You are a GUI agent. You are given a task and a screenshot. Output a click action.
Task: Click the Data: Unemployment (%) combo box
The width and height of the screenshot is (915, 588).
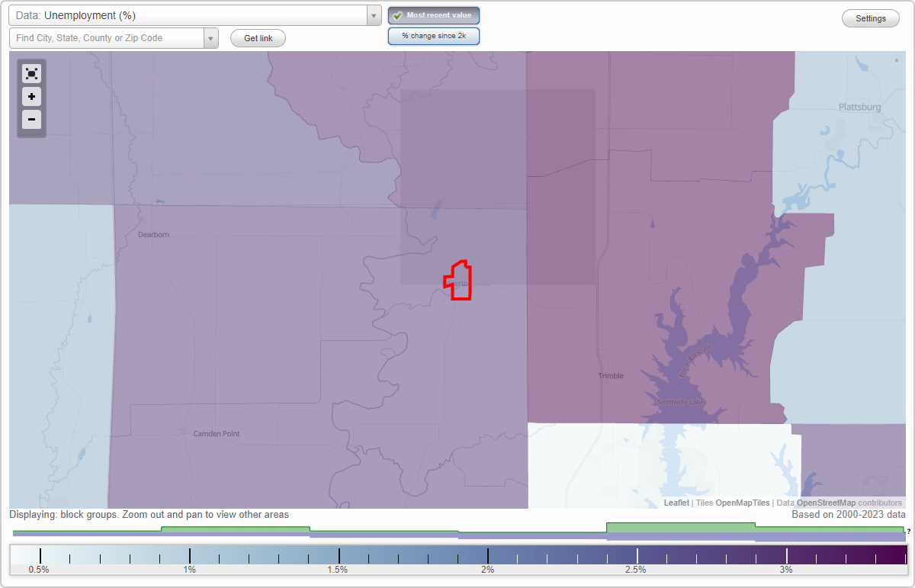point(195,15)
